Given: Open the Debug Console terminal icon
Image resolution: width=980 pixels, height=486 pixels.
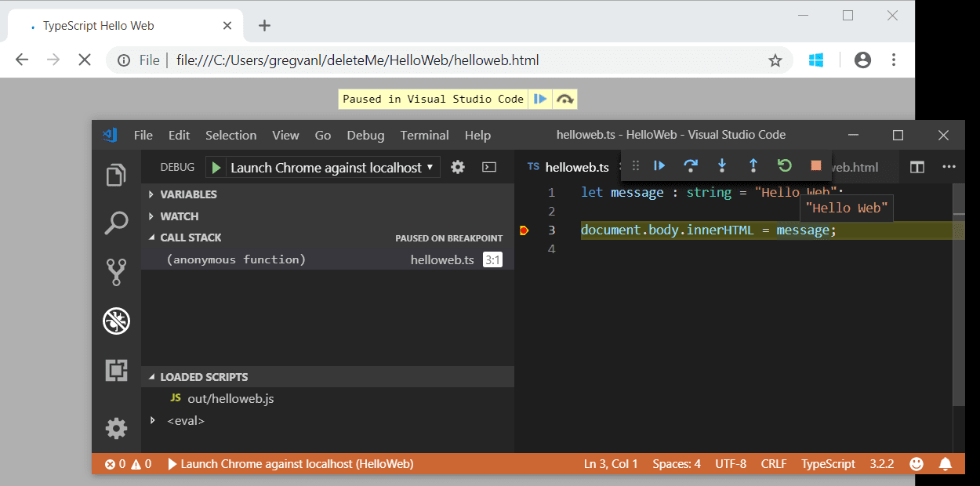Looking at the screenshot, I should pos(489,166).
